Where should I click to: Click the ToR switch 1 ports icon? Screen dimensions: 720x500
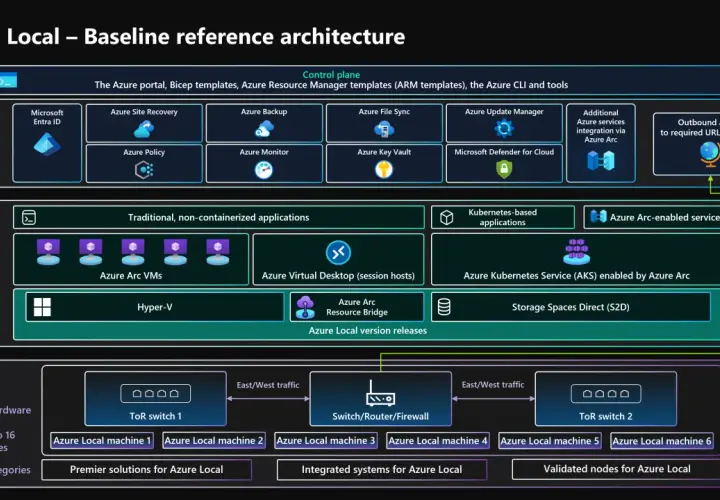[155, 393]
